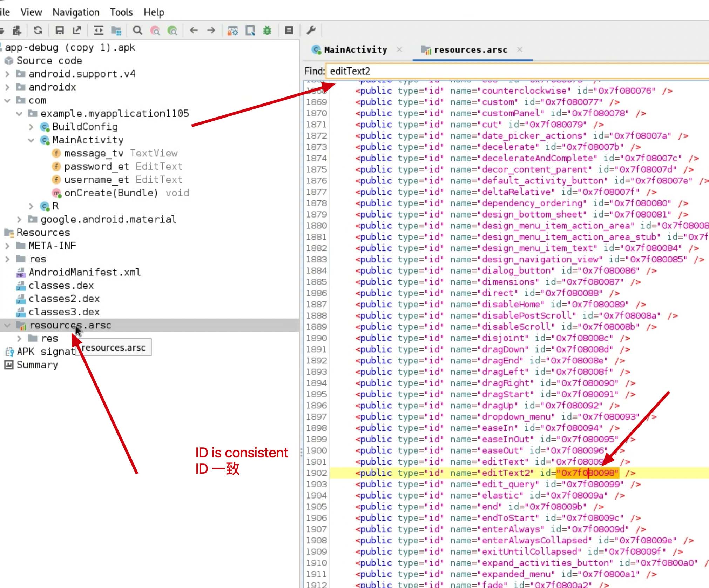Click the classes3.dex file icon
709x588 pixels.
(x=21, y=312)
